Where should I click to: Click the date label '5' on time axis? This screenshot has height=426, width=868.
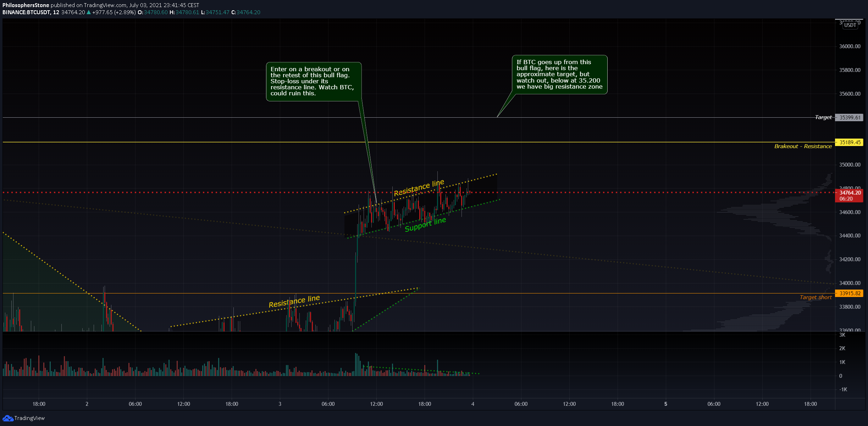click(x=666, y=404)
